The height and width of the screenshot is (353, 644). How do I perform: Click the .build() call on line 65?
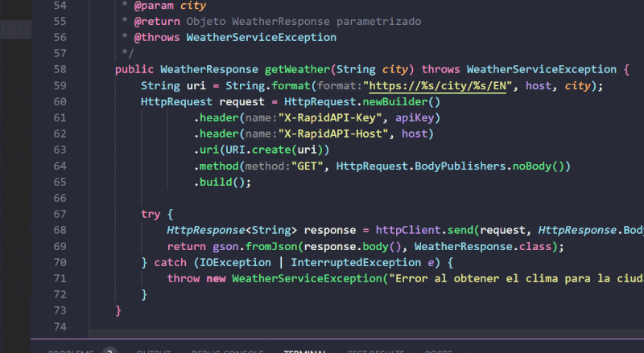pos(222,182)
